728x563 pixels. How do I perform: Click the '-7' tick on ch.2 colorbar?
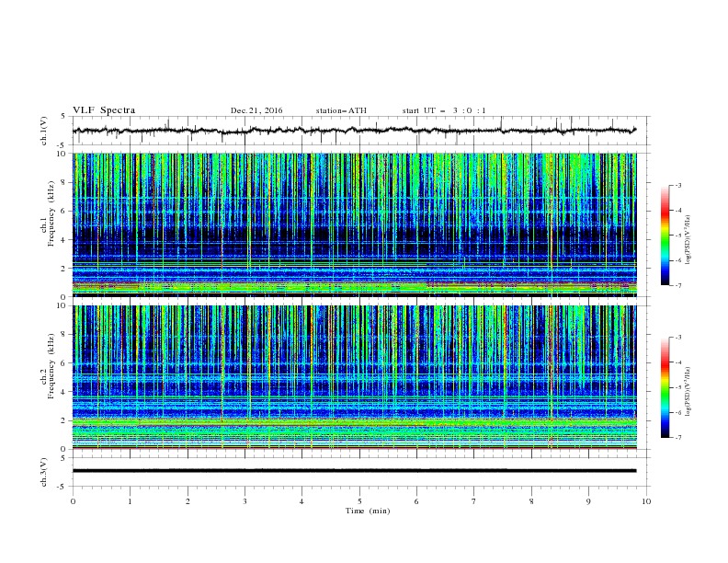tap(677, 438)
